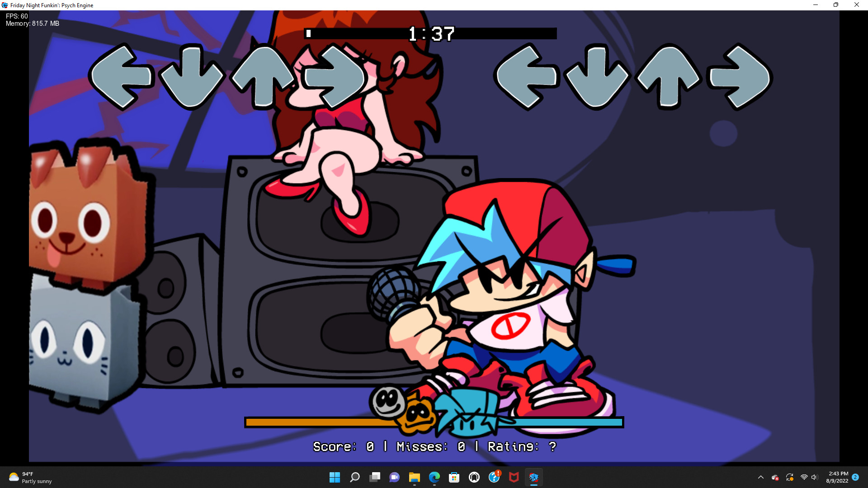The height and width of the screenshot is (488, 868).
Task: Click the player's up arrow receptor
Action: 668,77
